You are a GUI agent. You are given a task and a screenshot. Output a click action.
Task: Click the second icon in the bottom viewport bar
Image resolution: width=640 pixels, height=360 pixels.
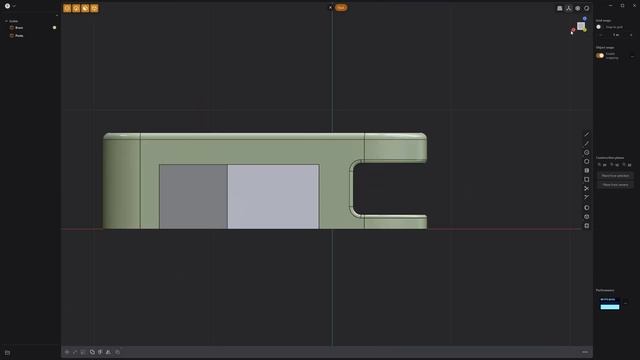point(75,352)
